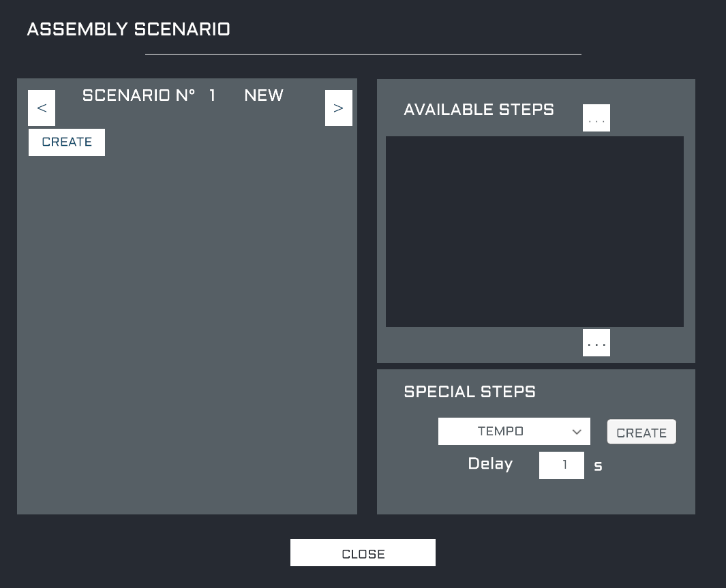Open the TEMPO special step dropdown
This screenshot has width=726, height=588.
[501, 431]
